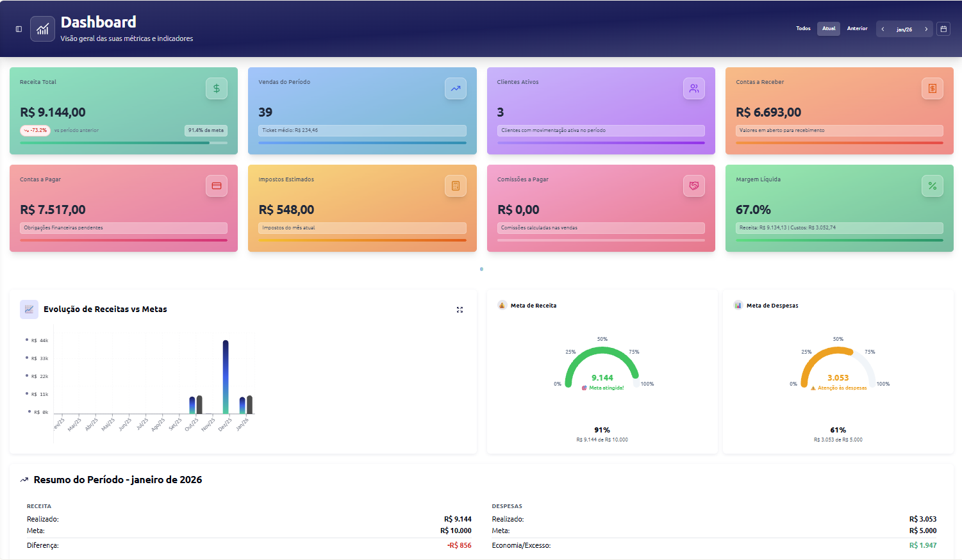
Task: Click the chart icon beside Evolução de Receitas
Action: (29, 309)
